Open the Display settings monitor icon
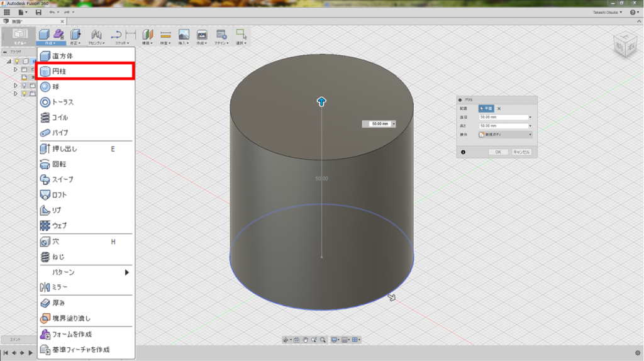The image size is (644, 361). click(x=335, y=340)
